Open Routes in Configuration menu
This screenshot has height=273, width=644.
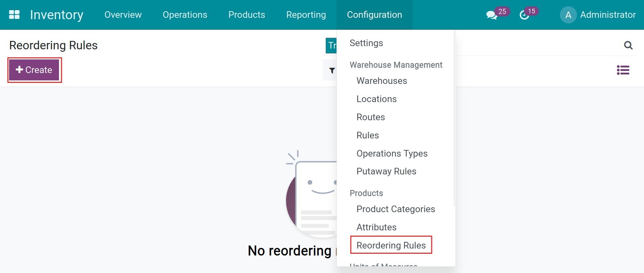click(371, 117)
